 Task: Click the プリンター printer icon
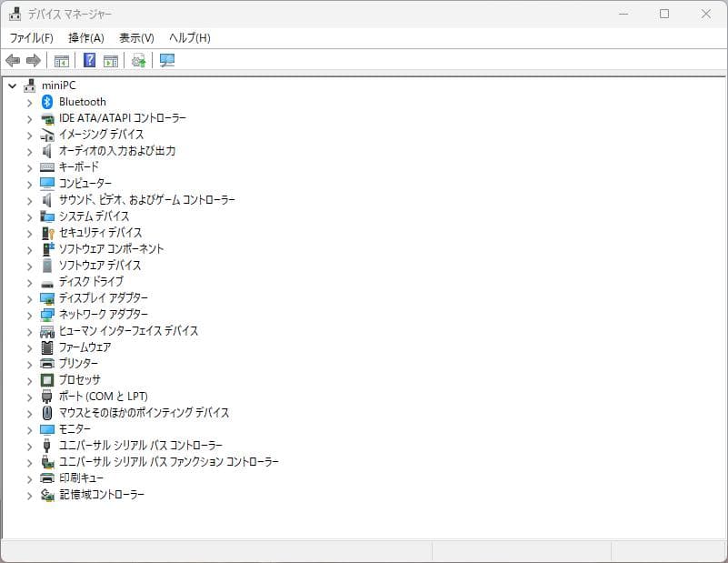pyautogui.click(x=46, y=364)
